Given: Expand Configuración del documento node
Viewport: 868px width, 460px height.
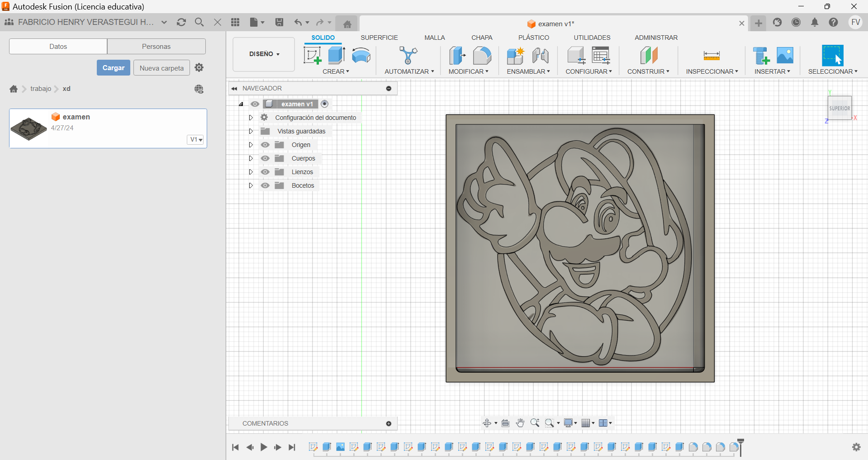Looking at the screenshot, I should click(251, 118).
